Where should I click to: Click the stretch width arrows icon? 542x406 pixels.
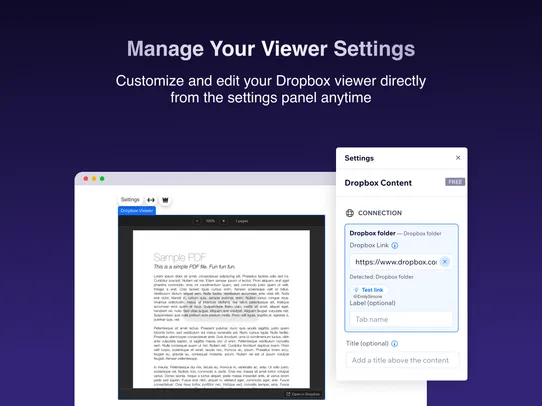pos(151,200)
